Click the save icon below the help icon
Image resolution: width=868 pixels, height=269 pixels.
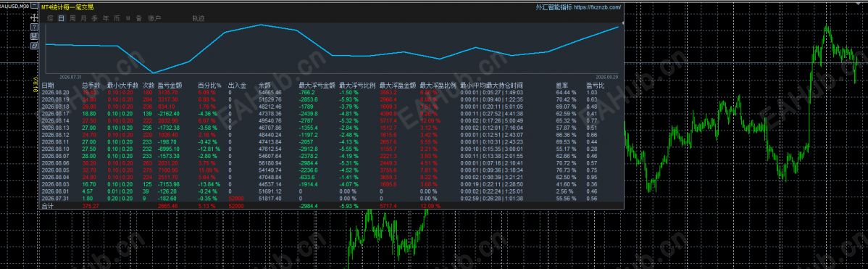(34, 36)
